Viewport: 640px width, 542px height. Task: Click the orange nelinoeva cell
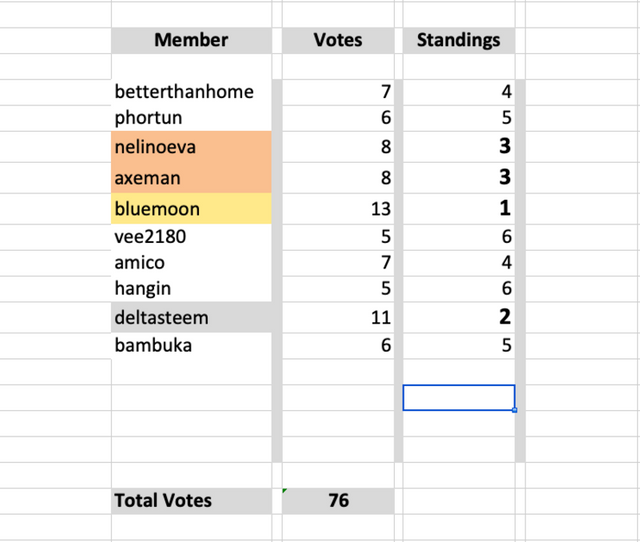(x=191, y=147)
